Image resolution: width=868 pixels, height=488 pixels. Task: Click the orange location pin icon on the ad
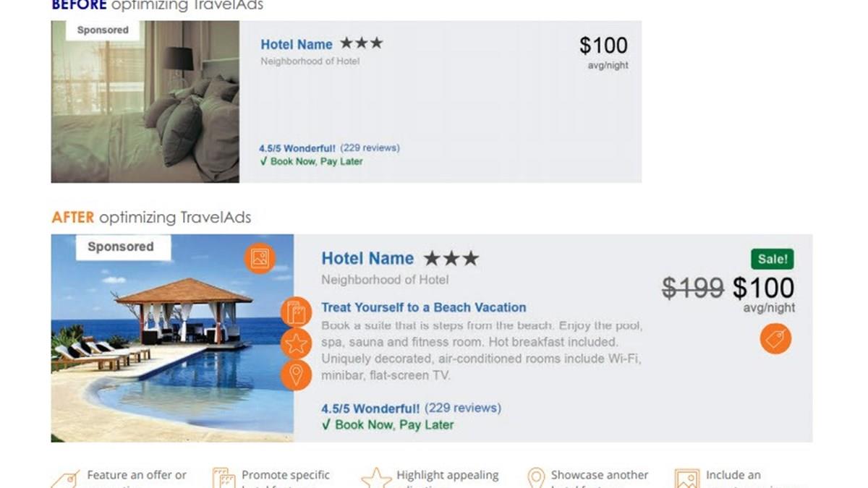point(296,374)
